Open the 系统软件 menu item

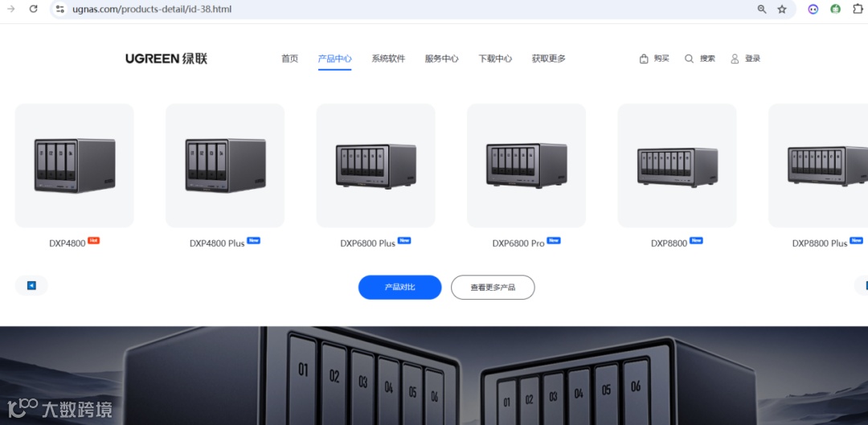[x=388, y=59]
